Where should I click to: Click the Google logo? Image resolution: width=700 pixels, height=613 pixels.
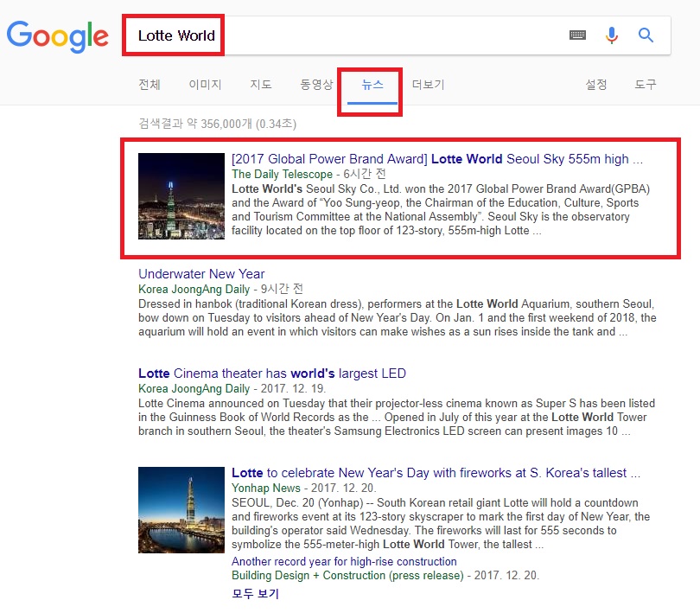pos(58,35)
